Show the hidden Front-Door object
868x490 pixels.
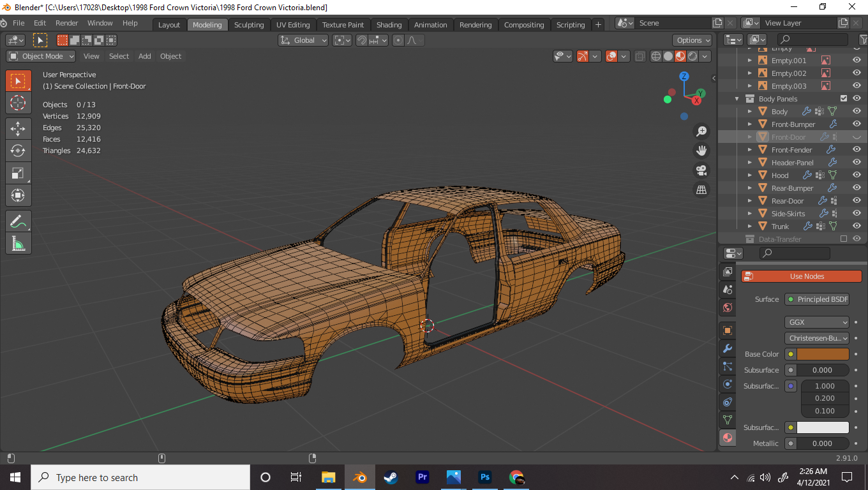tap(857, 137)
